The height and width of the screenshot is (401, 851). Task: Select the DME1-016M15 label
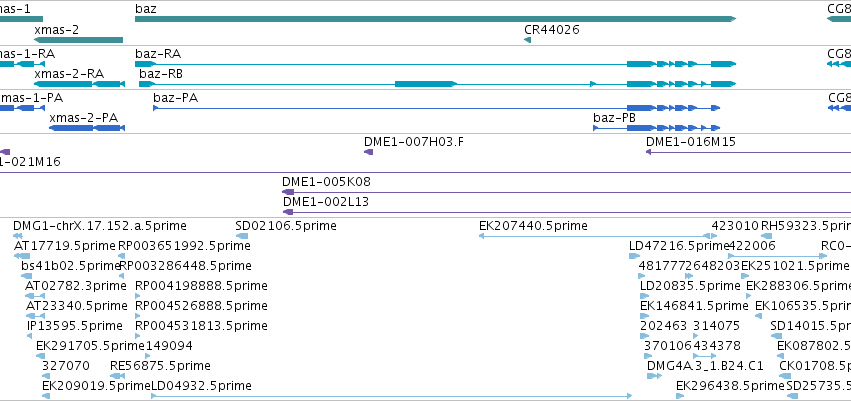coord(690,142)
